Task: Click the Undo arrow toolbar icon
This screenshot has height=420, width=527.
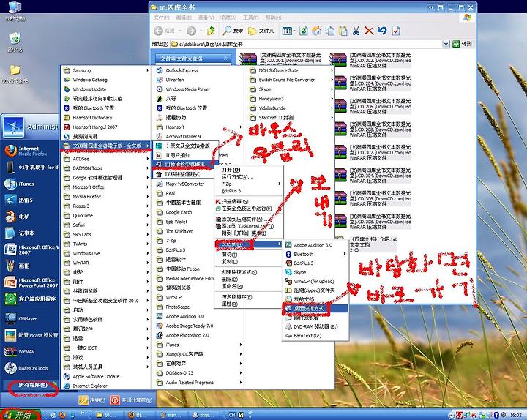Action: [x=382, y=31]
